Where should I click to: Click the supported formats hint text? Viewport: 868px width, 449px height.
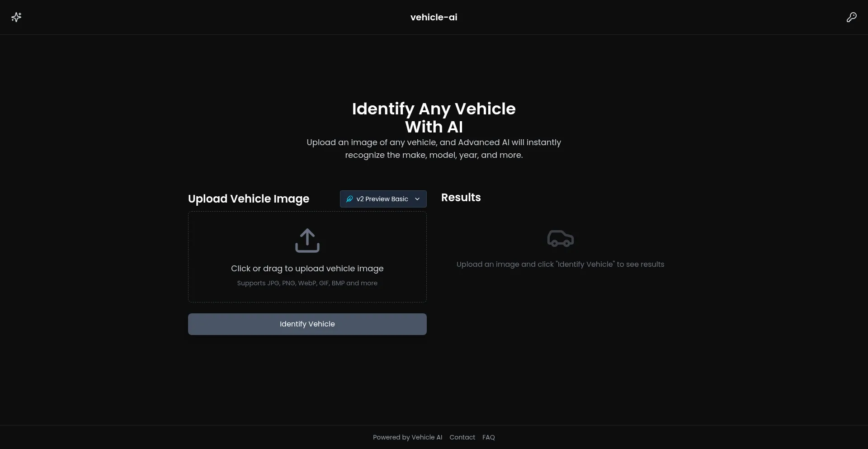click(307, 283)
